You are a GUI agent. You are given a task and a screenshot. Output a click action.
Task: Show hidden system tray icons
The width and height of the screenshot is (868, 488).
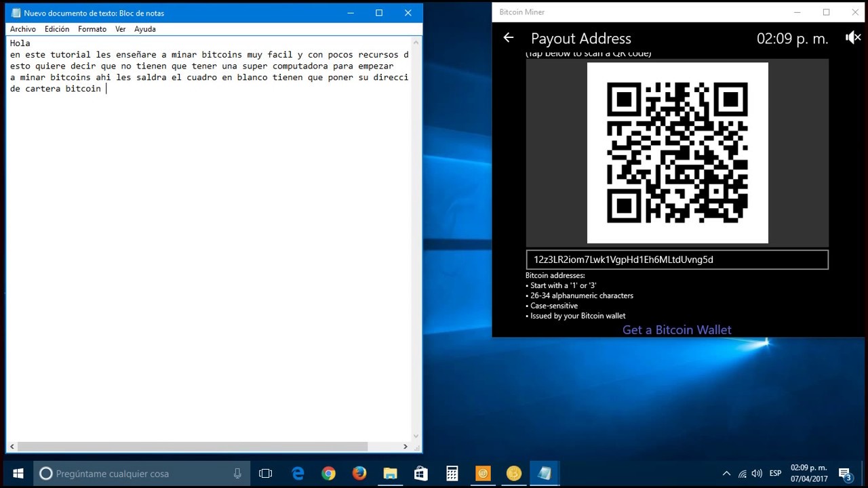point(726,473)
